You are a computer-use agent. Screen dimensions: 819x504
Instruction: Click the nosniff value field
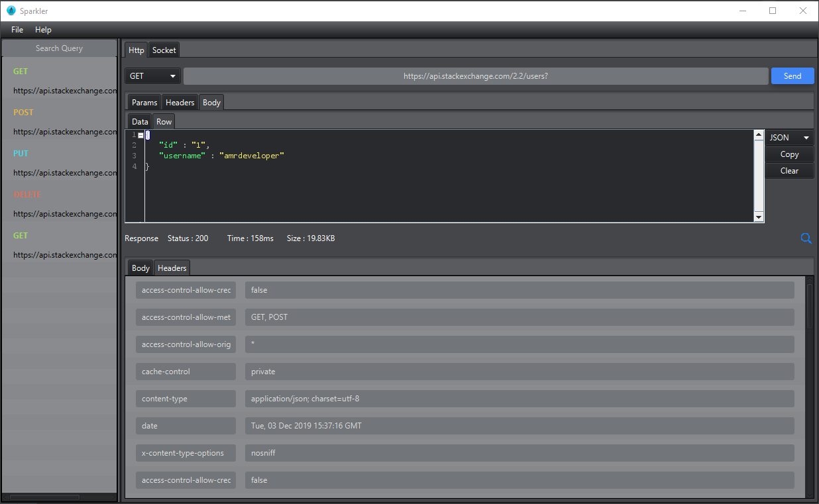(519, 453)
